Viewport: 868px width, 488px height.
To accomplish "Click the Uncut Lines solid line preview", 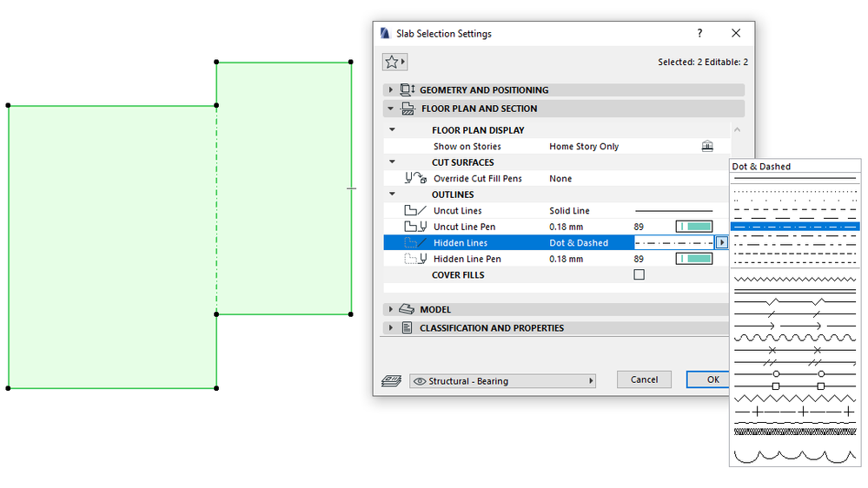I will (x=673, y=211).
